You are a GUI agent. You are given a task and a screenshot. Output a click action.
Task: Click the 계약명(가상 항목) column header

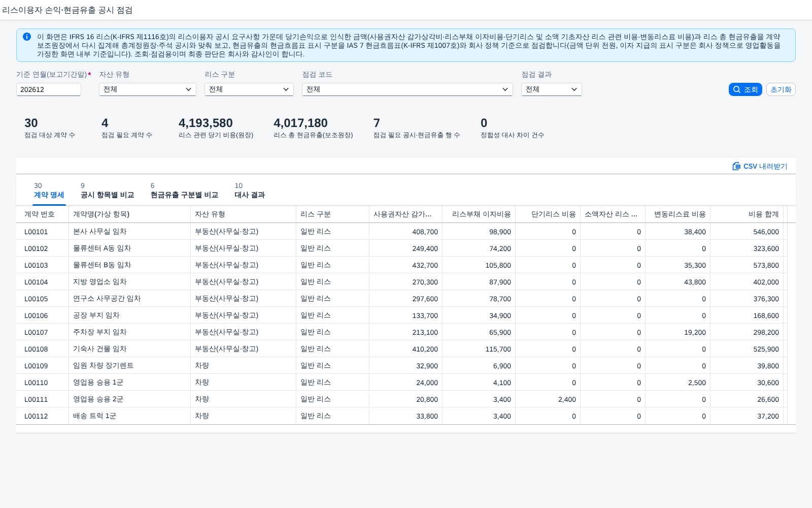(129, 214)
